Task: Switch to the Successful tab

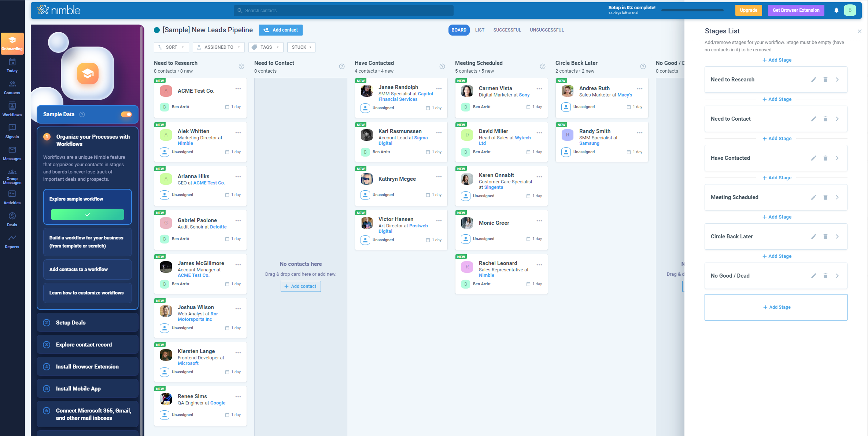Action: coord(507,30)
